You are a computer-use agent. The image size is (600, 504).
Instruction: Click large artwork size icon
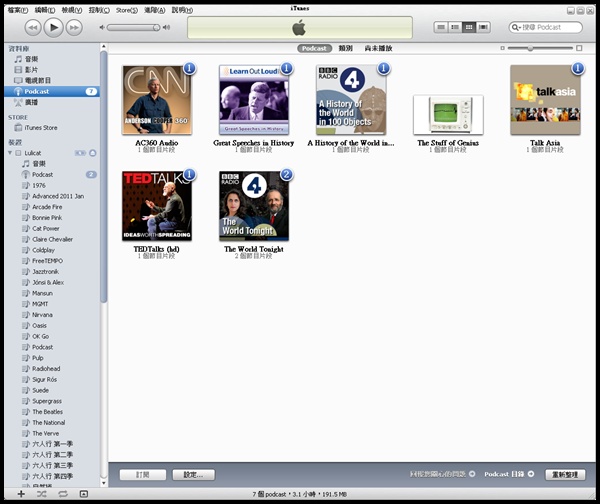click(579, 48)
